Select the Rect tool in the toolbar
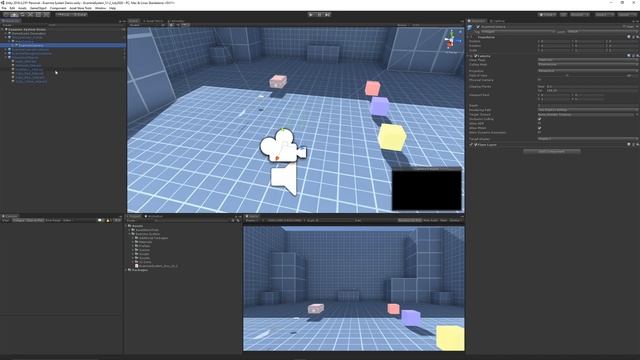This screenshot has height=360, width=640. pyautogui.click(x=38, y=15)
